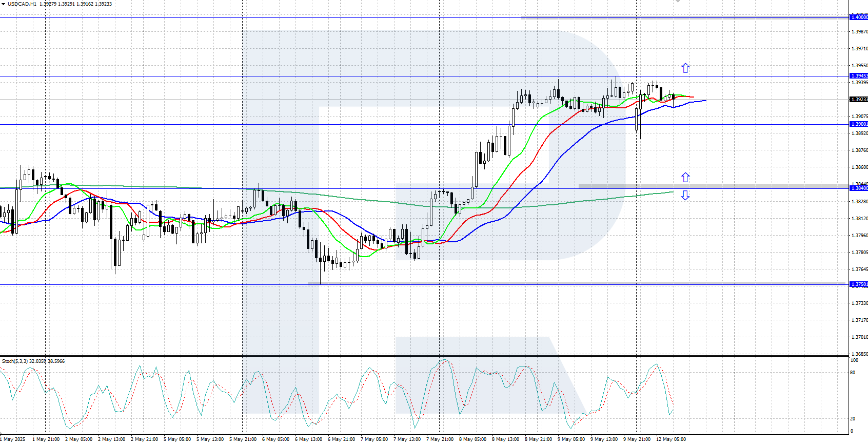Click the 1.39710 value on price axis
868x444 pixels.
[x=860, y=49]
